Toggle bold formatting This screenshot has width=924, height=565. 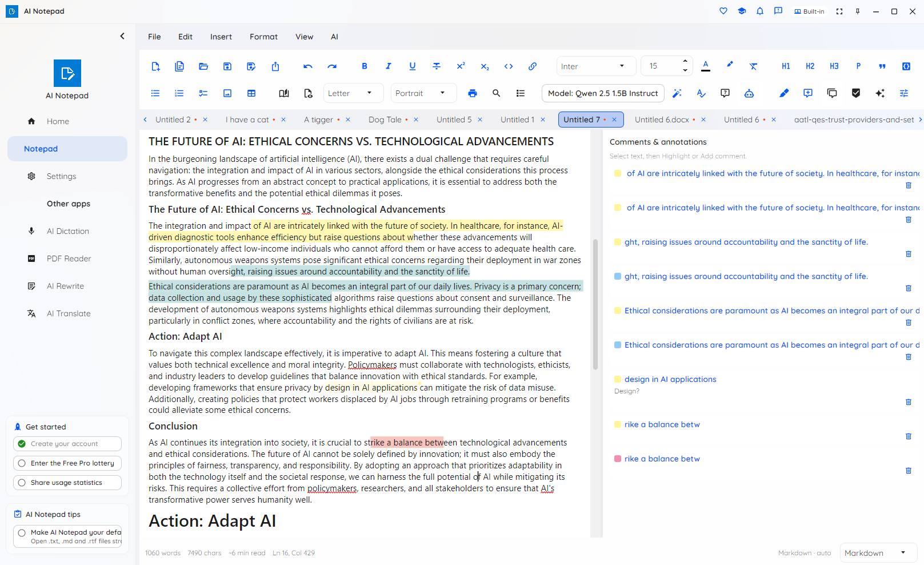[365, 66]
